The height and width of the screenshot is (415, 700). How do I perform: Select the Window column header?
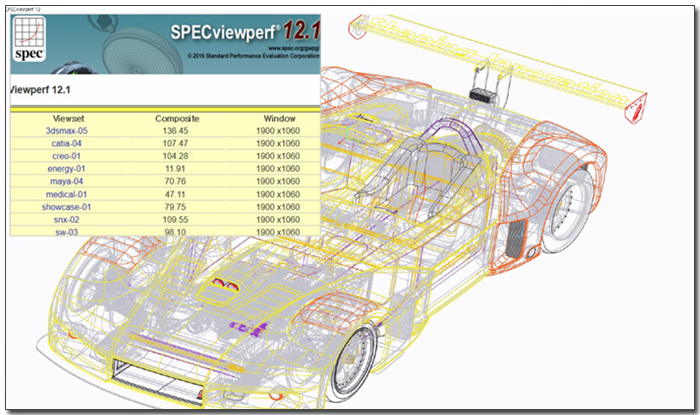point(279,119)
